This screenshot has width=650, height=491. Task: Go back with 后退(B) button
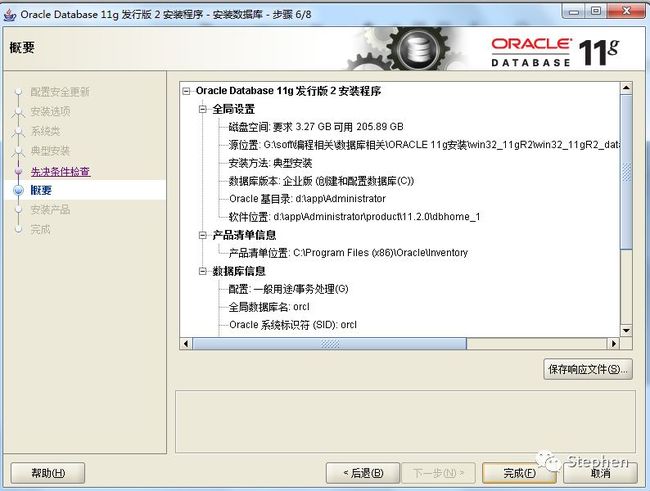(363, 473)
